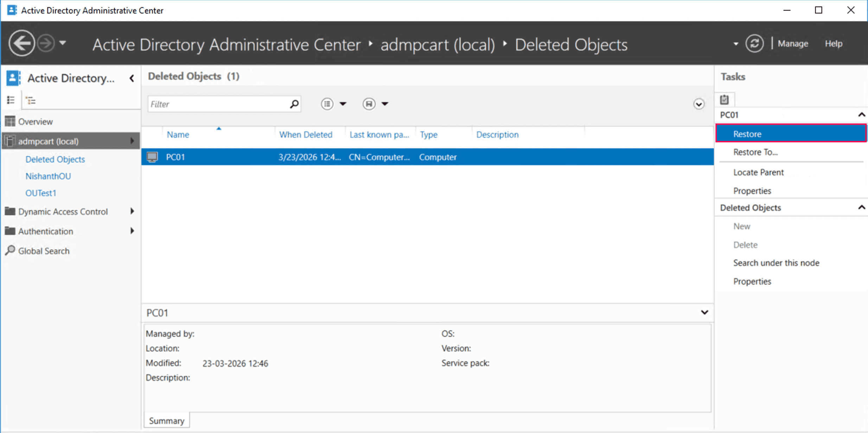Image resolution: width=868 pixels, height=433 pixels.
Task: Open Global Search in navigation
Action: 44,251
